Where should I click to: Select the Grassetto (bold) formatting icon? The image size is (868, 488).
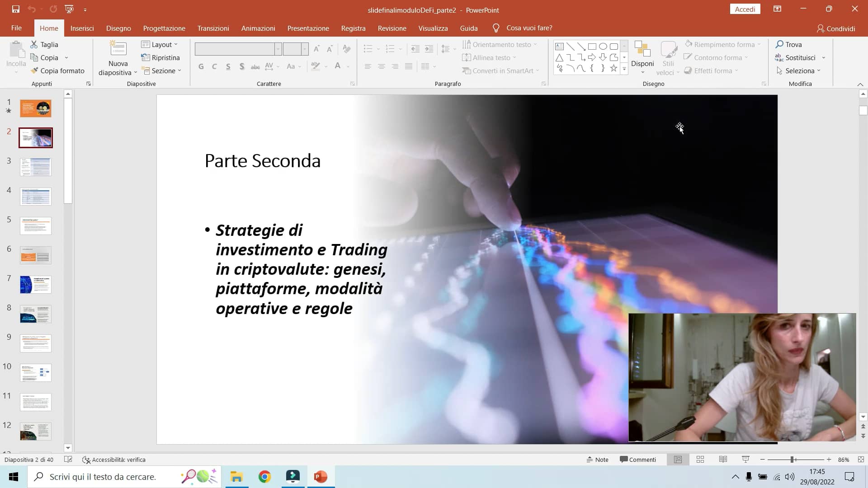pos(201,66)
